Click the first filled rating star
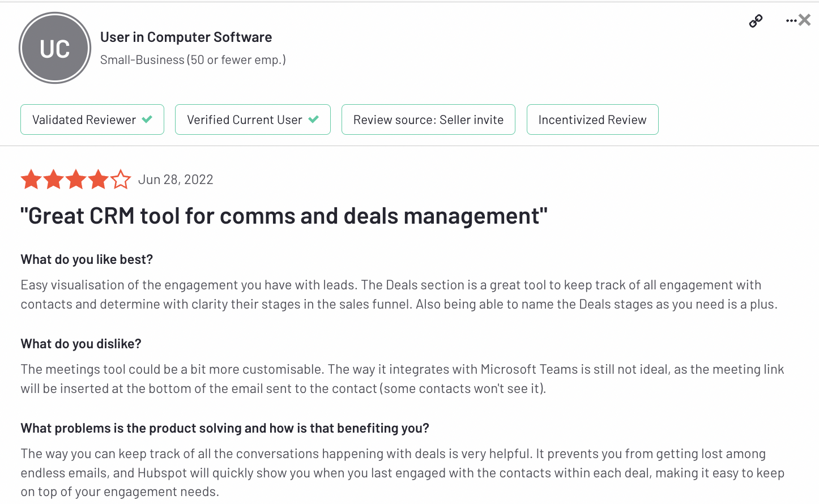 [31, 180]
